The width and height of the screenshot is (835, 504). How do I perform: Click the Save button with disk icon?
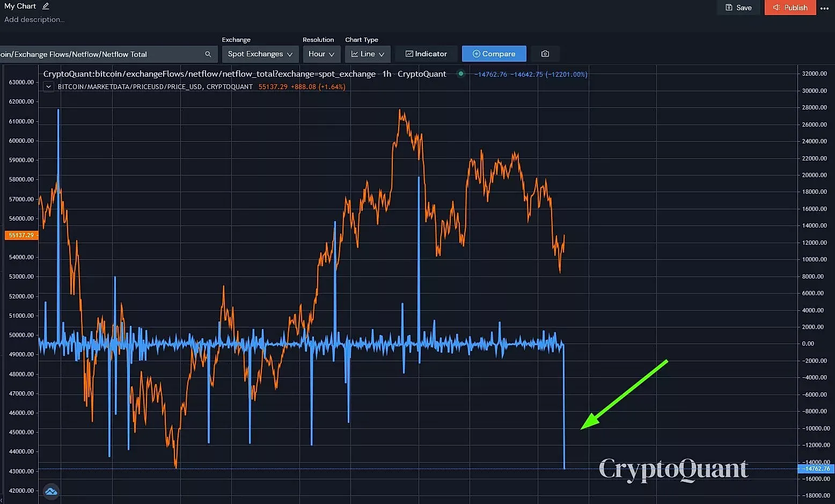[738, 8]
